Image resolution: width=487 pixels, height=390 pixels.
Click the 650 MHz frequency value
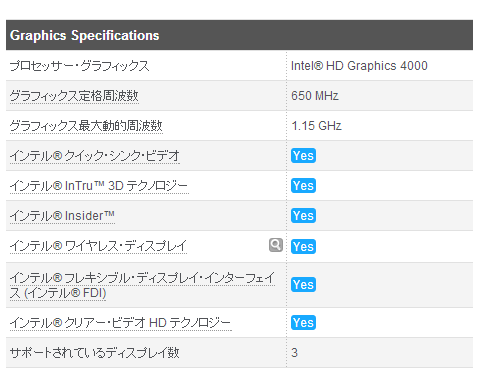tap(315, 96)
